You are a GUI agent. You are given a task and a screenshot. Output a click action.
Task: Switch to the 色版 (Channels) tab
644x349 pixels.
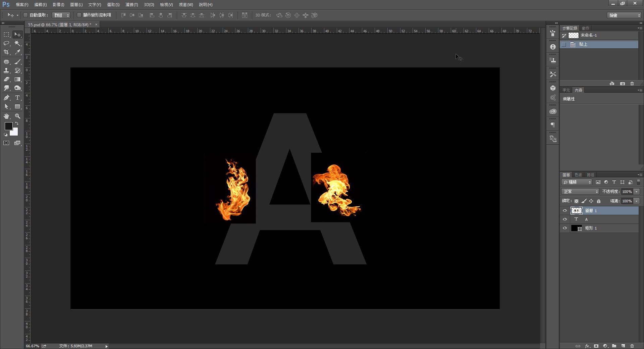click(x=578, y=175)
